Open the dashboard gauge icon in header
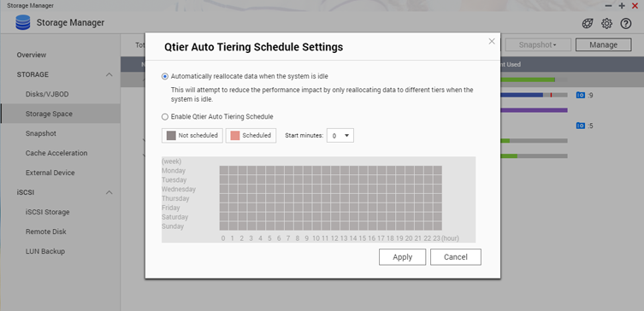The height and width of the screenshot is (311, 644). pos(588,24)
